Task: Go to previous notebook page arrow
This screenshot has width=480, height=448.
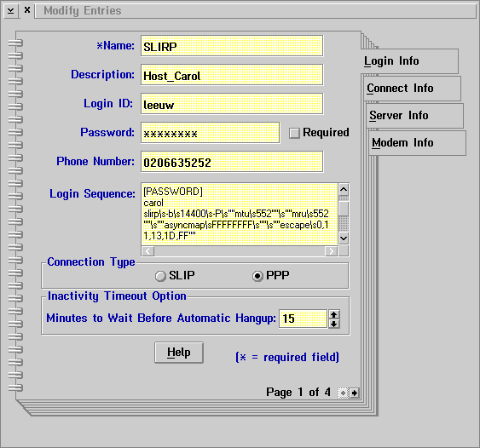Action: pos(344,393)
